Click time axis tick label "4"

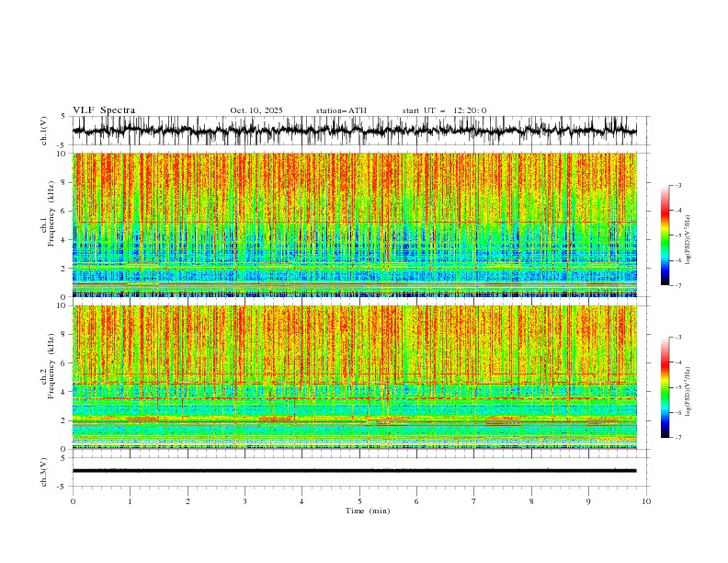(301, 501)
